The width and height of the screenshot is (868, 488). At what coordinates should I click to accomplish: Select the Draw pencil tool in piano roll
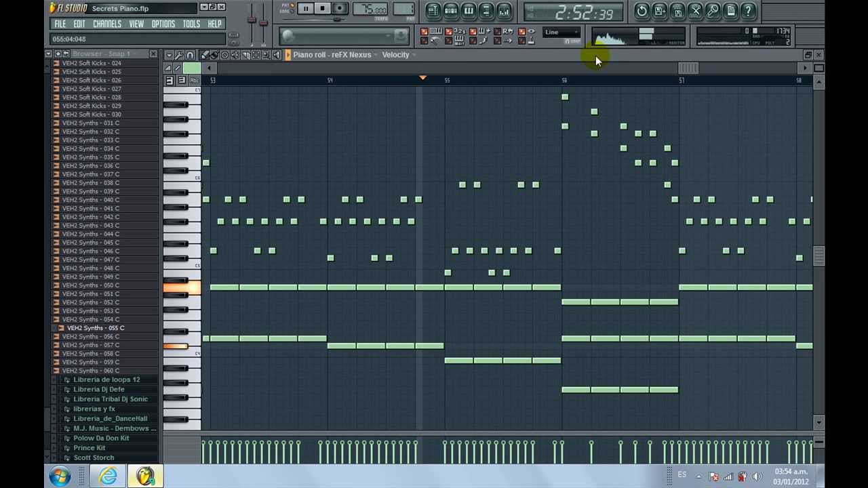[x=204, y=55]
